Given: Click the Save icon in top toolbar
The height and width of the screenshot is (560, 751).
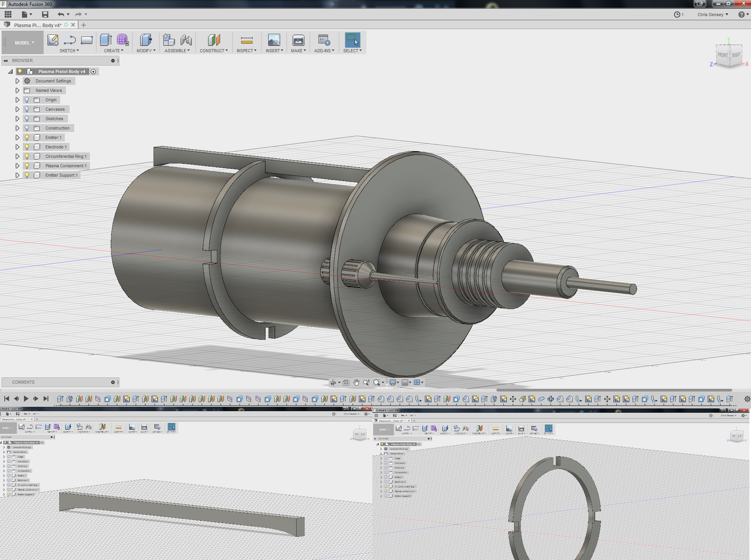Looking at the screenshot, I should click(45, 15).
